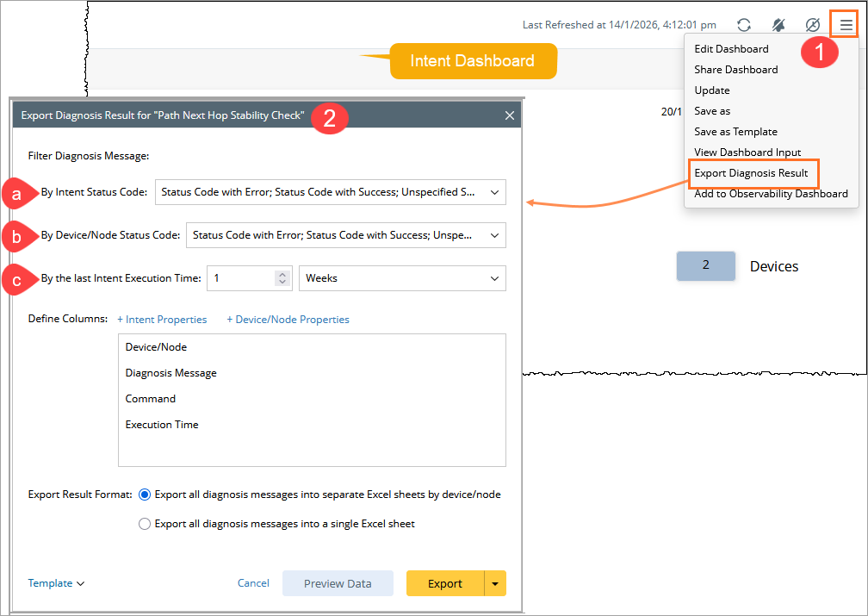Select Save as menu item

click(x=712, y=111)
